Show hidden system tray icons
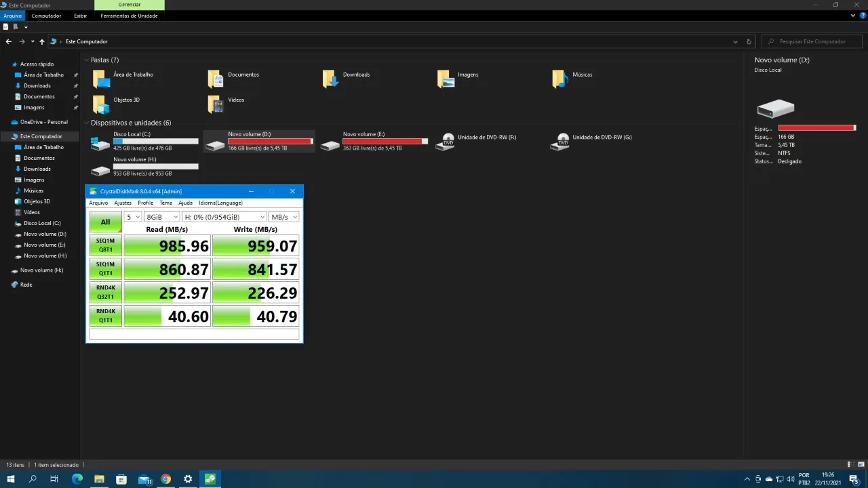The width and height of the screenshot is (868, 488). 747,479
